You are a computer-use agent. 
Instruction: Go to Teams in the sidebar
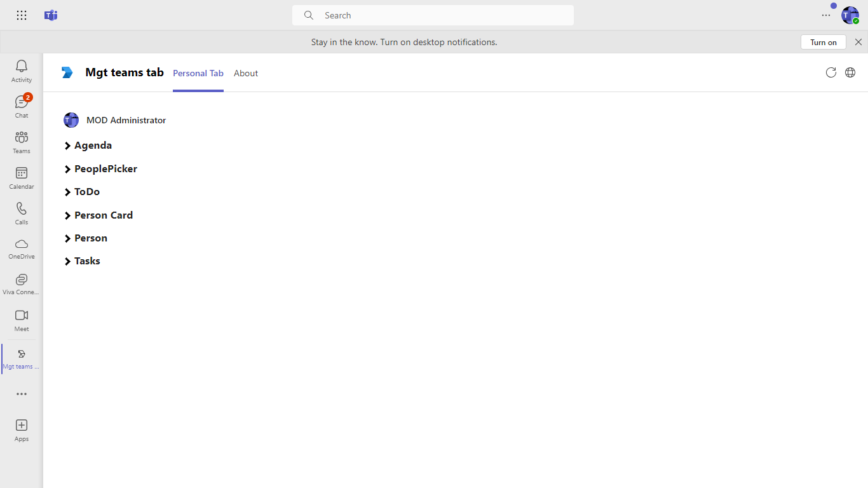[x=22, y=142]
